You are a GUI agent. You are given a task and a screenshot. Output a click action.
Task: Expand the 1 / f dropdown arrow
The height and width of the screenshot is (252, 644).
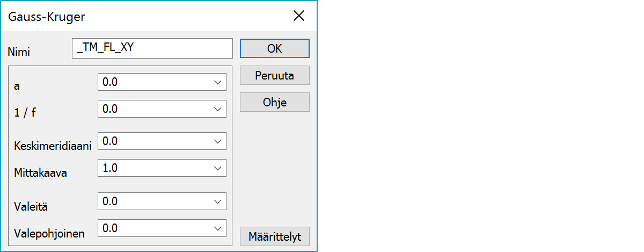click(x=218, y=109)
